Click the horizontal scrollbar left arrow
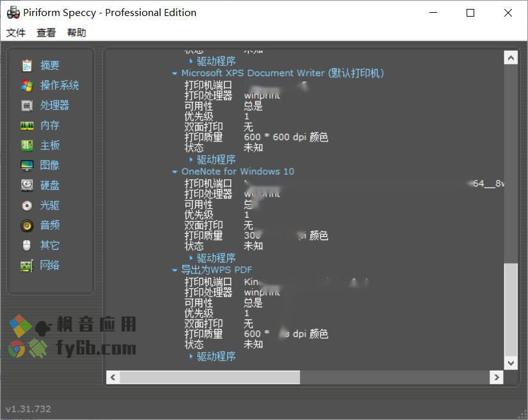528x420 pixels. pyautogui.click(x=113, y=377)
